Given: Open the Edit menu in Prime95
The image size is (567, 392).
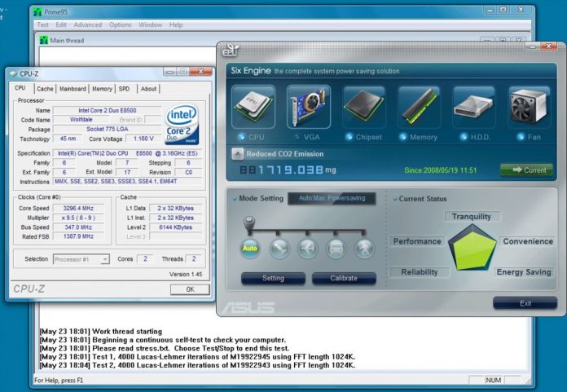Looking at the screenshot, I should (x=61, y=24).
